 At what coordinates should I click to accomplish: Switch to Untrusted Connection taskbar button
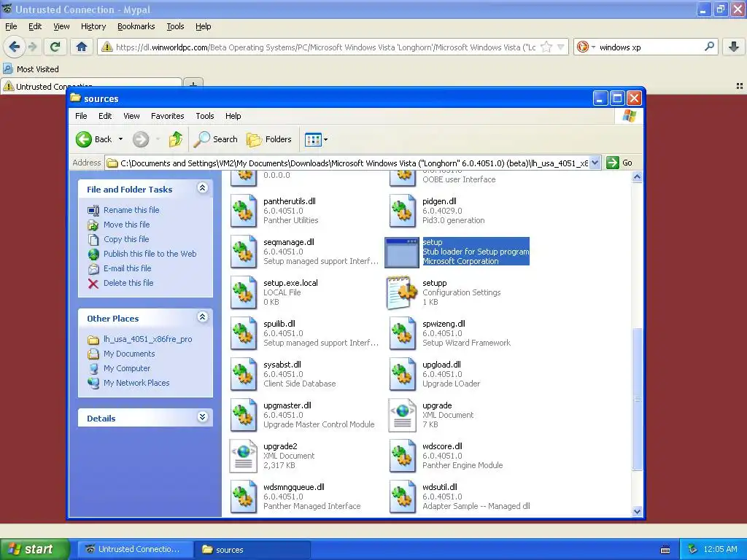135,549
